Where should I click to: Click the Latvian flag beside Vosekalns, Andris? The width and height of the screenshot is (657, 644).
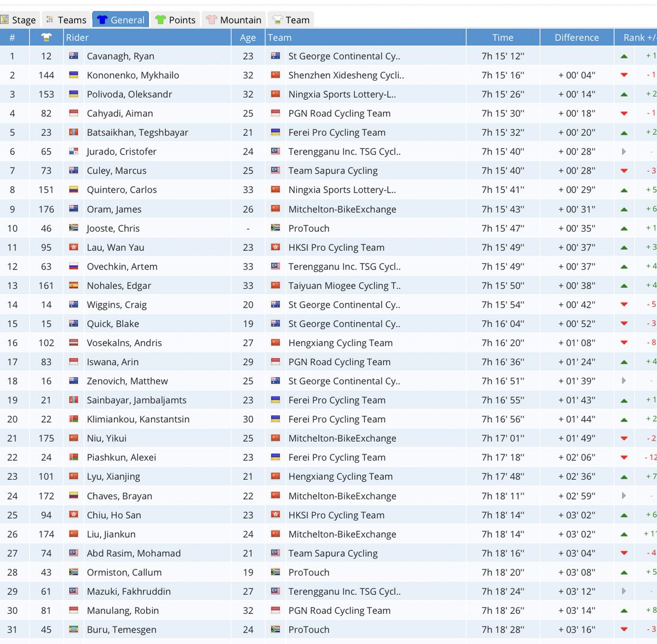(73, 343)
